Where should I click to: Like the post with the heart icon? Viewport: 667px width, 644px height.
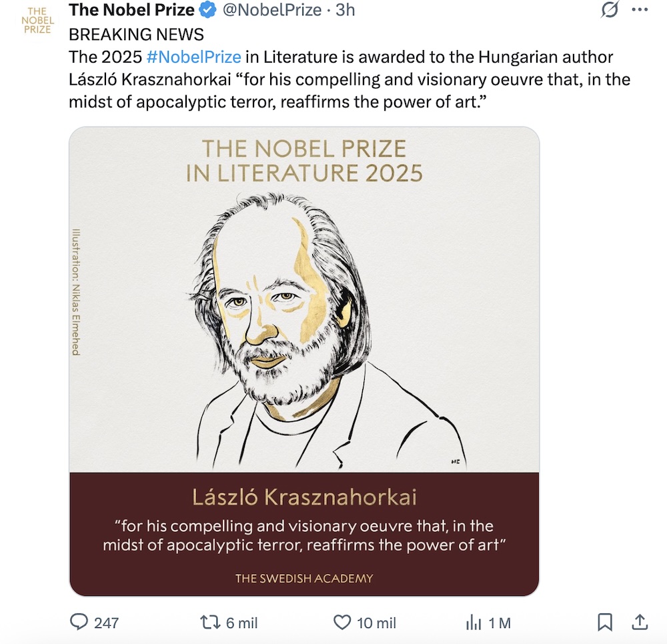(343, 623)
